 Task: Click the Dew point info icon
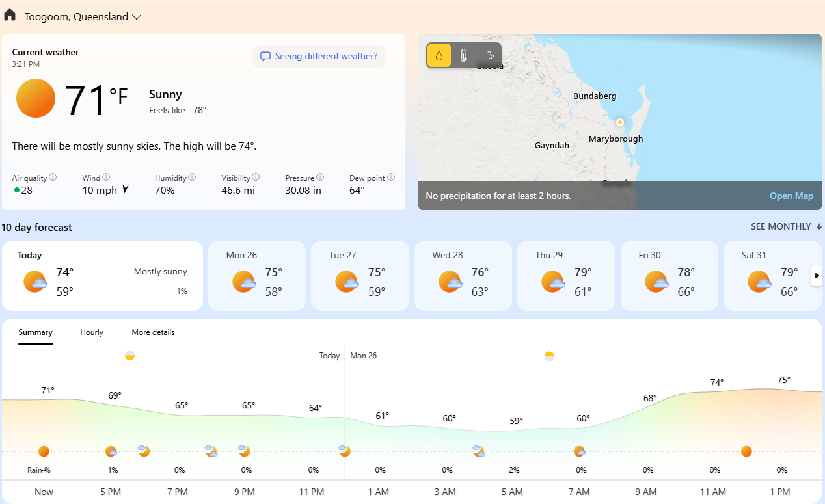(x=391, y=177)
